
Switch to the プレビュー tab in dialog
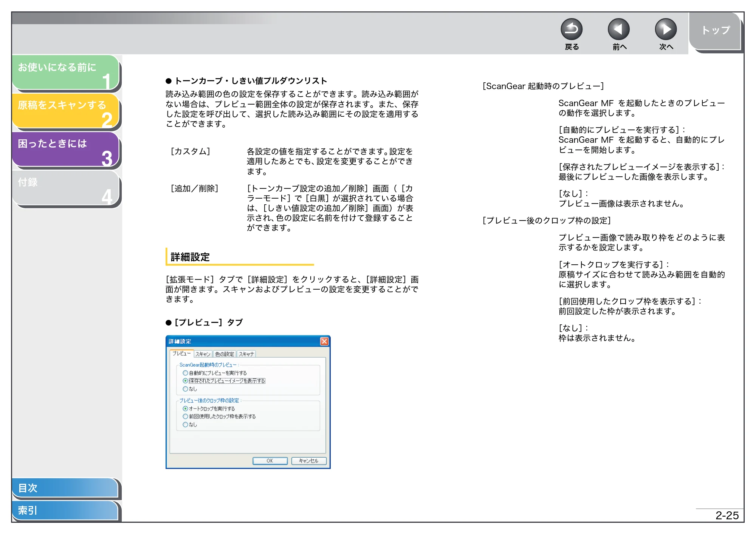pyautogui.click(x=181, y=353)
